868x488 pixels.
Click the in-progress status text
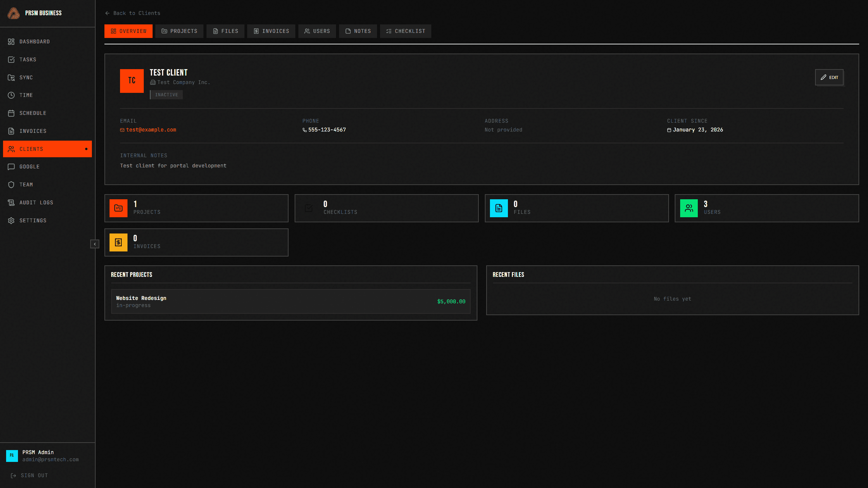coord(133,306)
